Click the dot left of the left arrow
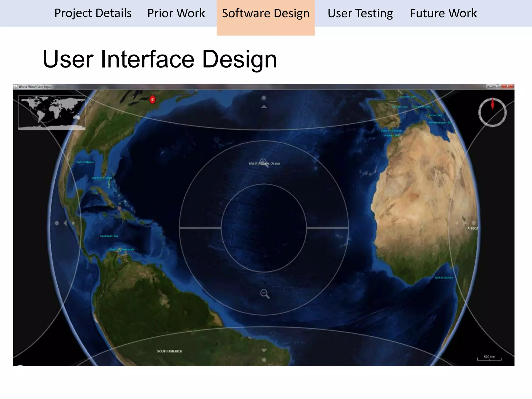 [57, 223]
